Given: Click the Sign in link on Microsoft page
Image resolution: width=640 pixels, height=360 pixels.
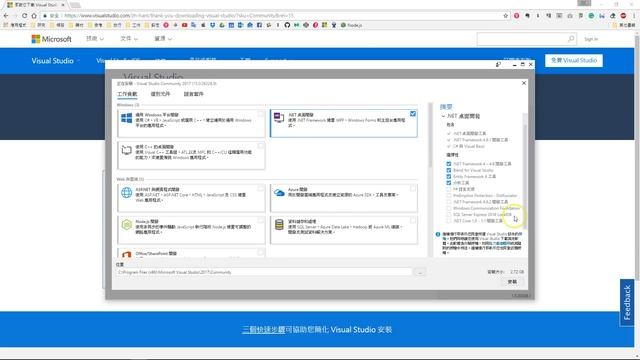Looking at the screenshot, I should coord(591,39).
